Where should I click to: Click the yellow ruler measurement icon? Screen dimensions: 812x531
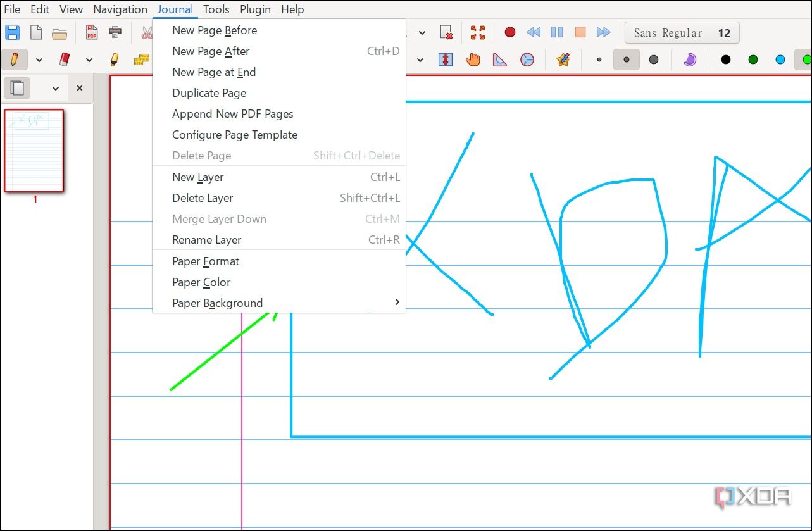pyautogui.click(x=142, y=59)
